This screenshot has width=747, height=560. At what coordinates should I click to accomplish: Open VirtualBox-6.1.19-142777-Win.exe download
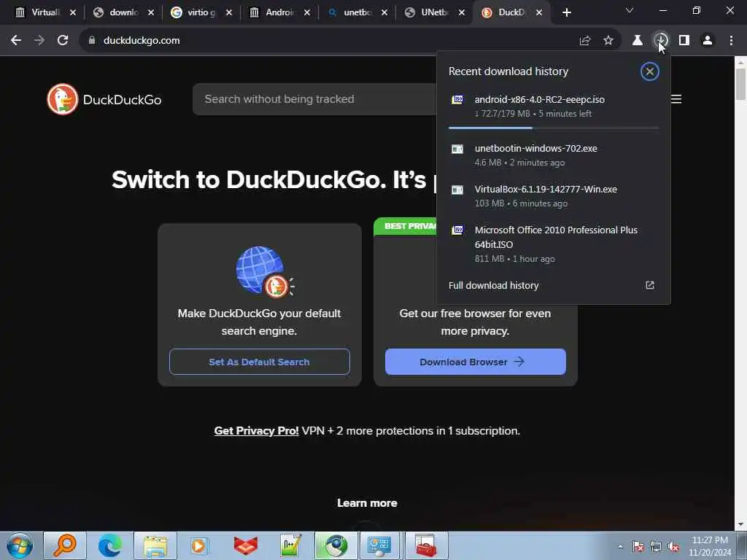[x=553, y=195]
